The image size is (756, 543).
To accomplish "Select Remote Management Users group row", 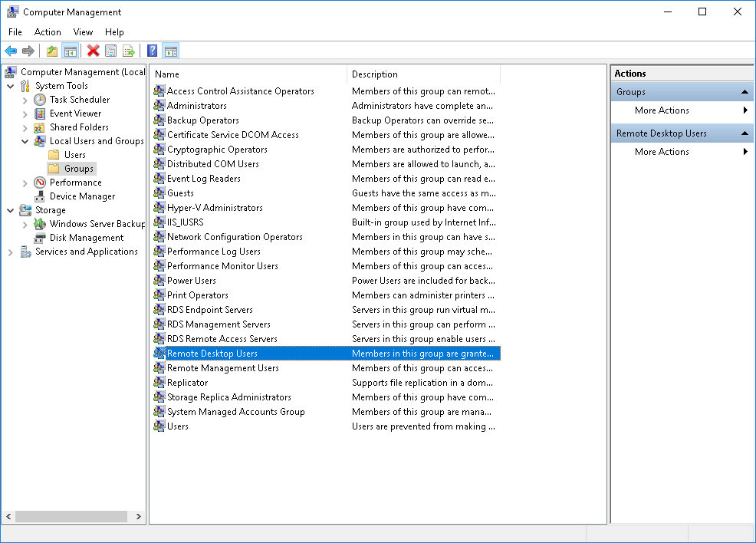I will [327, 368].
